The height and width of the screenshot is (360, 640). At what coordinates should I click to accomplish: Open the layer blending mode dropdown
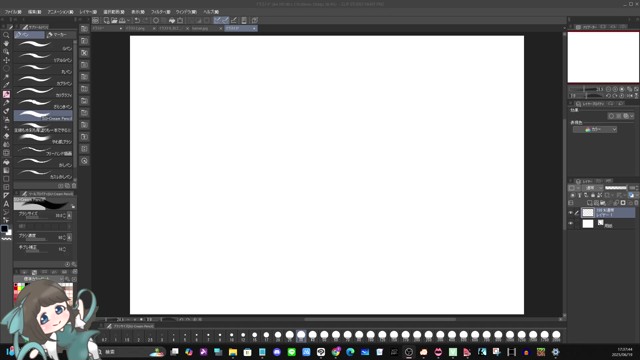593,188
